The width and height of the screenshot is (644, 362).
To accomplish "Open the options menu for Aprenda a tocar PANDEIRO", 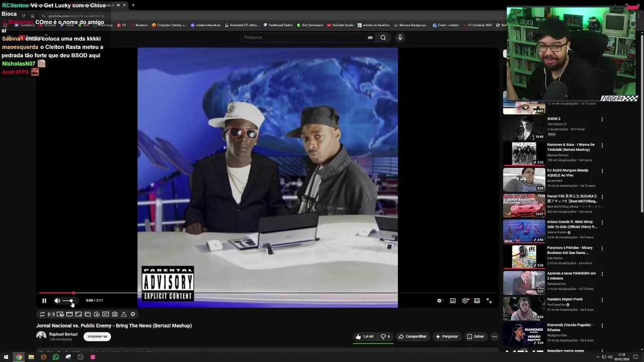I will (x=602, y=274).
